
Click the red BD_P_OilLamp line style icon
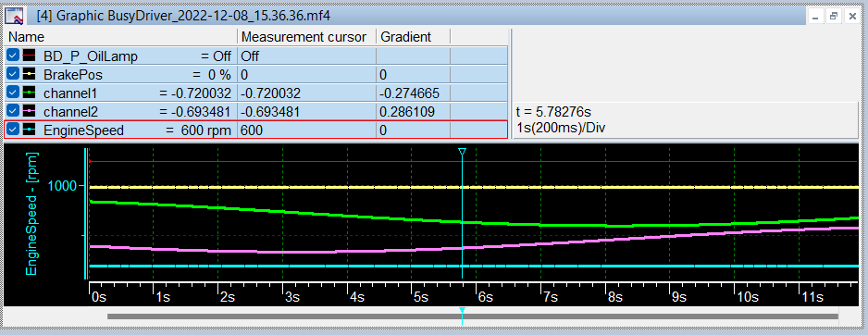click(x=29, y=56)
